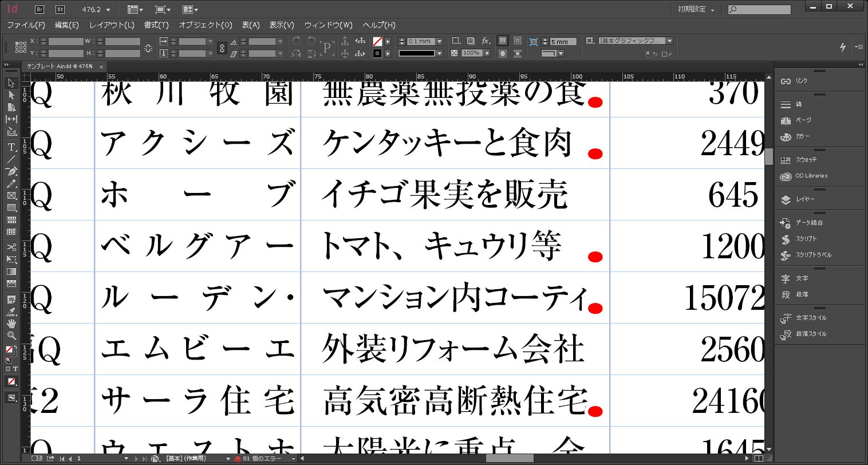Enable wrap around object shape
This screenshot has width=868, height=465.
tap(502, 53)
